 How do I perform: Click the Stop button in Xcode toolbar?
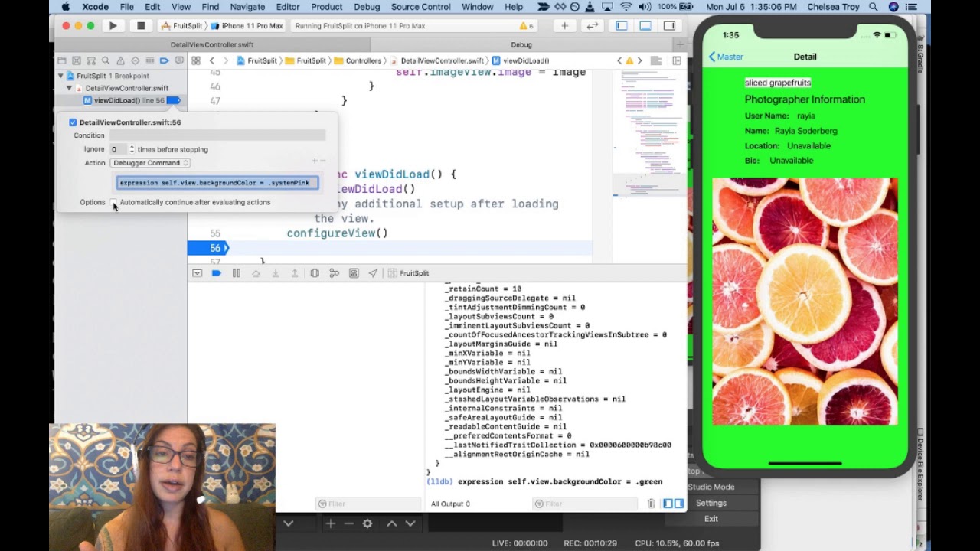pos(141,26)
